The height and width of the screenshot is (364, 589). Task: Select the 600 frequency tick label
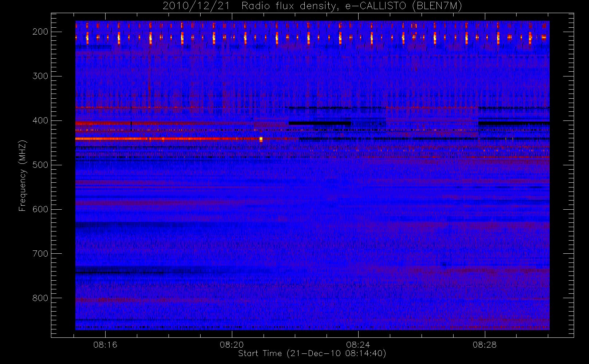[40, 209]
